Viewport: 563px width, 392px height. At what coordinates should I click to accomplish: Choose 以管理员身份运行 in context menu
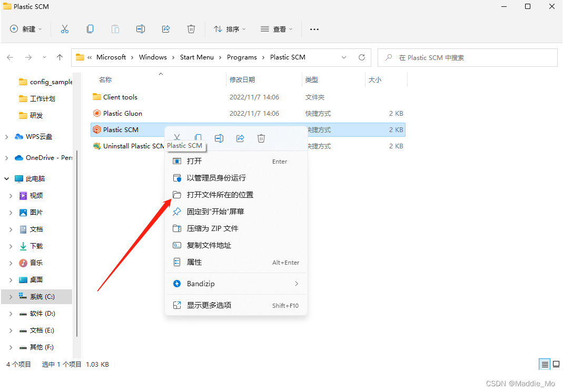point(236,178)
